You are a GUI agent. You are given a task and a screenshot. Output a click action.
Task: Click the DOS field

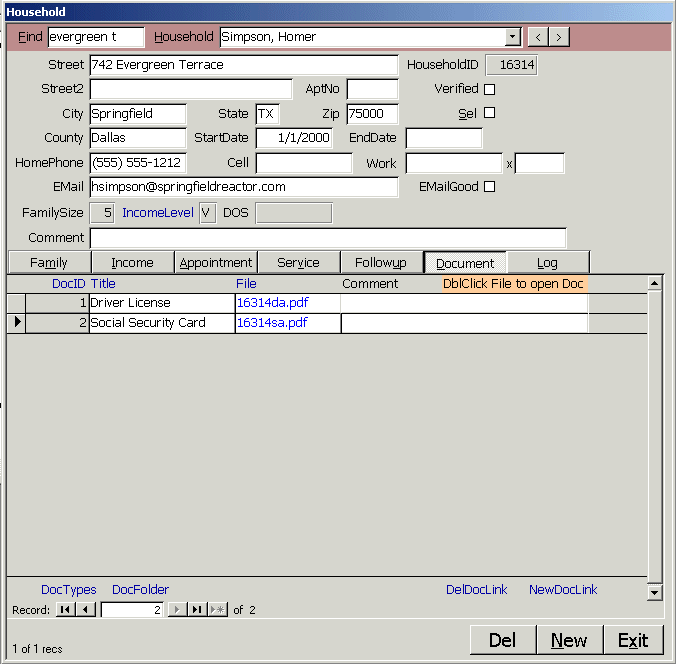(294, 213)
